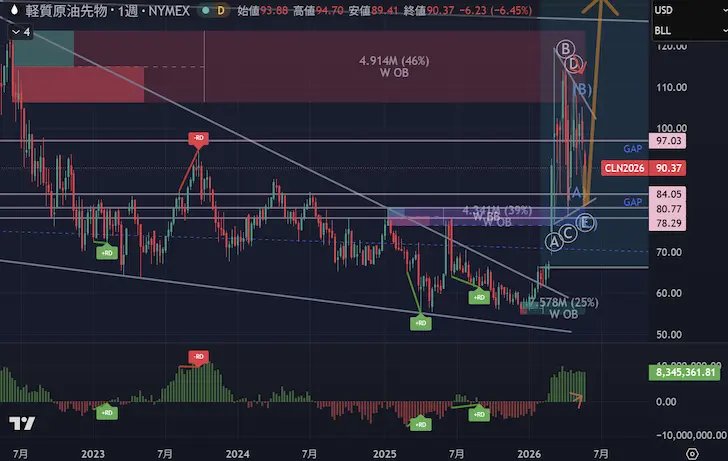Click the 80.77 price line label
This screenshot has height=461, width=728.
[668, 209]
